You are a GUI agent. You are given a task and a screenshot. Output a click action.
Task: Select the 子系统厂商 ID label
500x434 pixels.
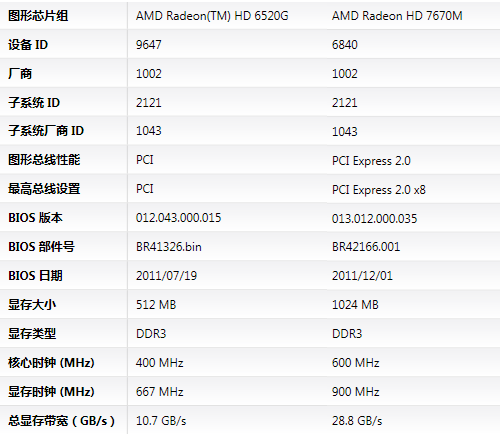click(x=46, y=131)
